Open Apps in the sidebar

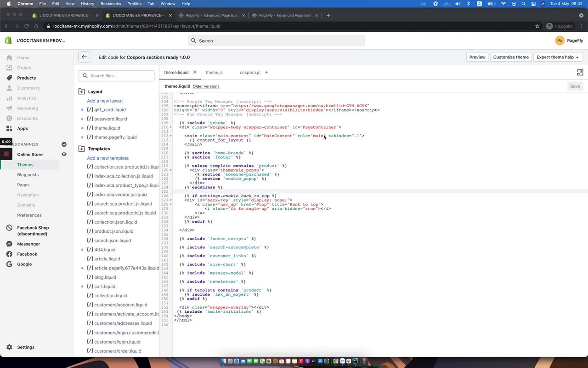coord(23,128)
